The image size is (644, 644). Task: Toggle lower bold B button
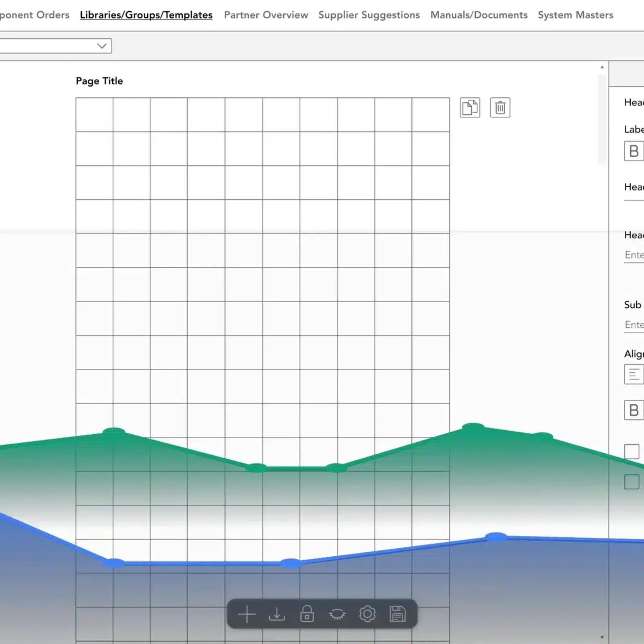634,410
